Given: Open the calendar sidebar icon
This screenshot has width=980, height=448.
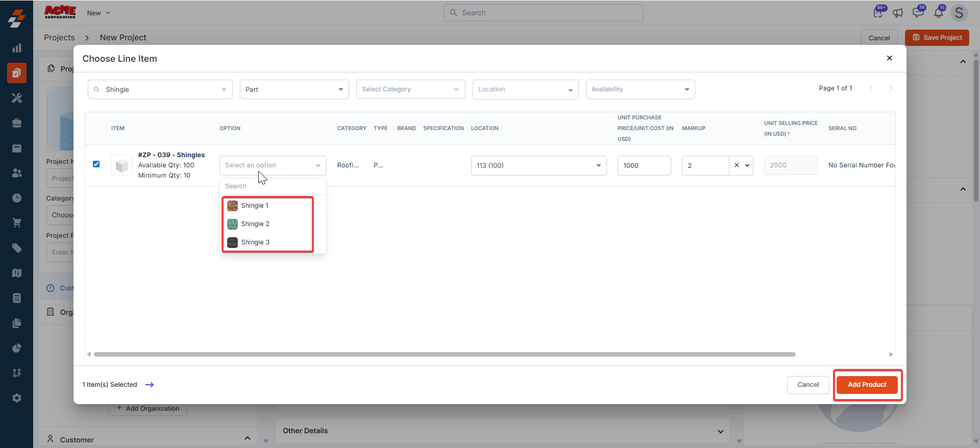Looking at the screenshot, I should point(17,148).
